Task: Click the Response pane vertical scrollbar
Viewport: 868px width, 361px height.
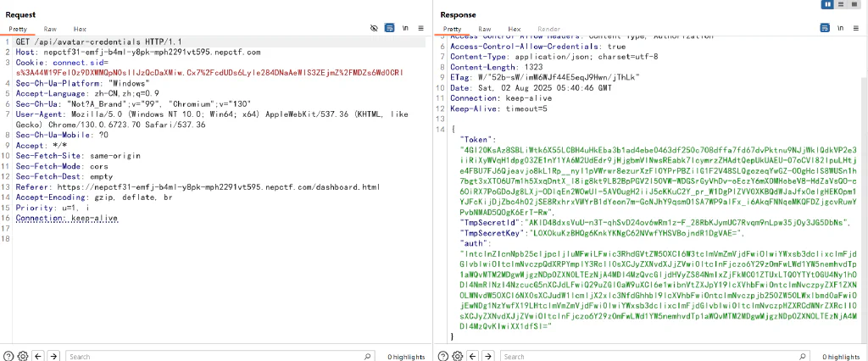Action: 864,188
